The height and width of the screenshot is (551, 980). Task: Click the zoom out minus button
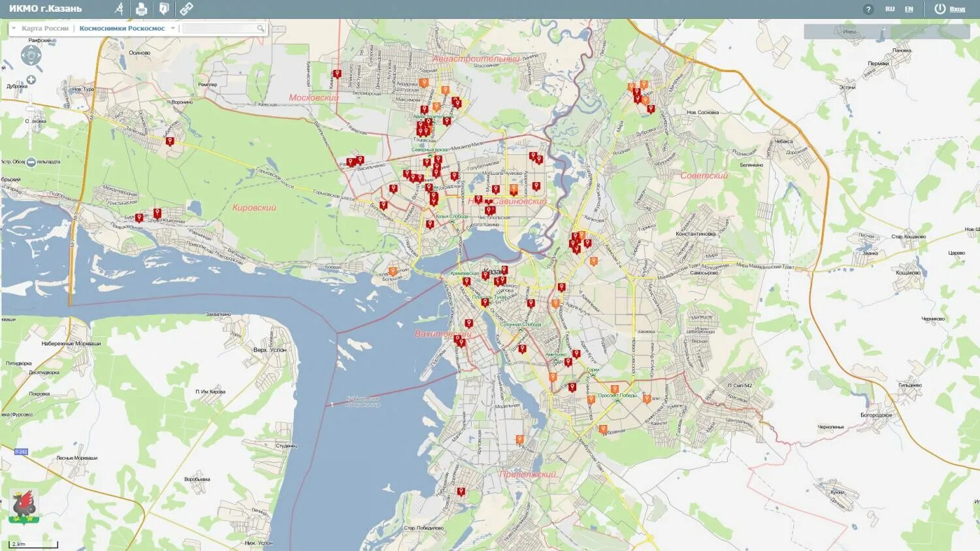click(31, 162)
